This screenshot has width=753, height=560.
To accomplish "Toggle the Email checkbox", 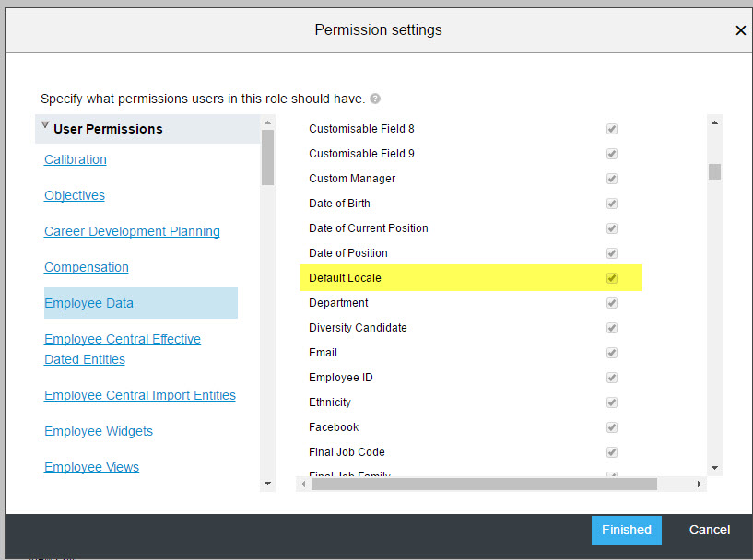I will coord(612,353).
